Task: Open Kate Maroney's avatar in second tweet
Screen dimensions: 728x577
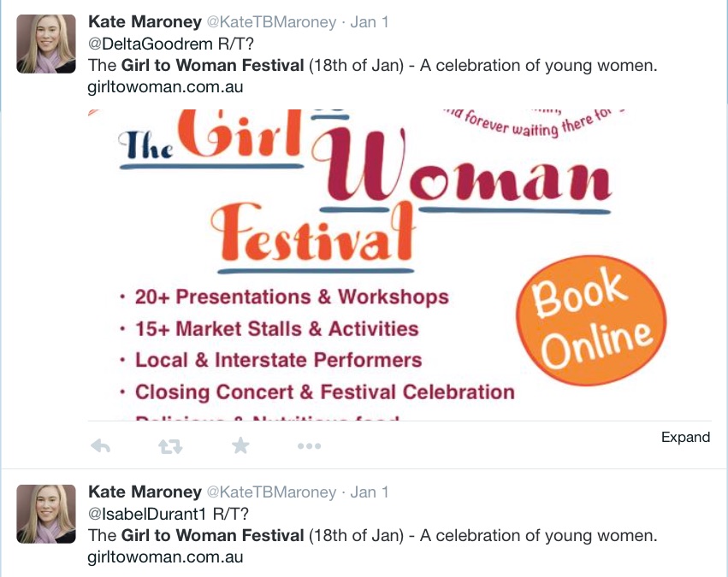Action: click(x=46, y=514)
